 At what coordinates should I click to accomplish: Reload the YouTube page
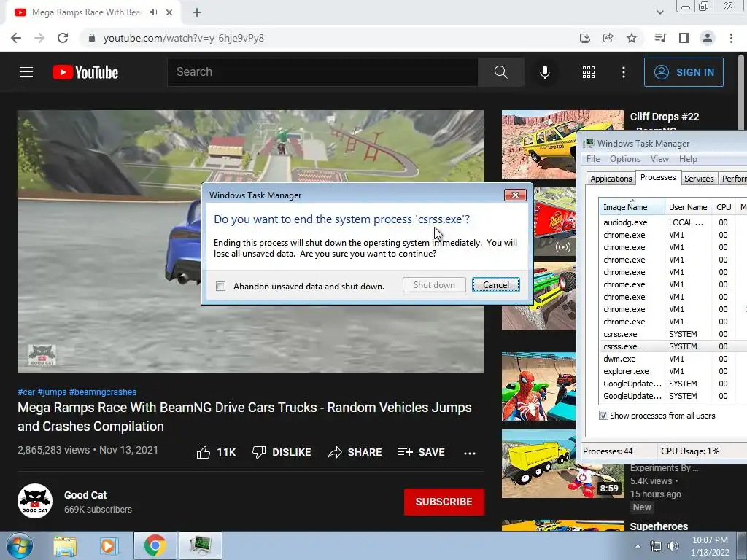point(63,38)
